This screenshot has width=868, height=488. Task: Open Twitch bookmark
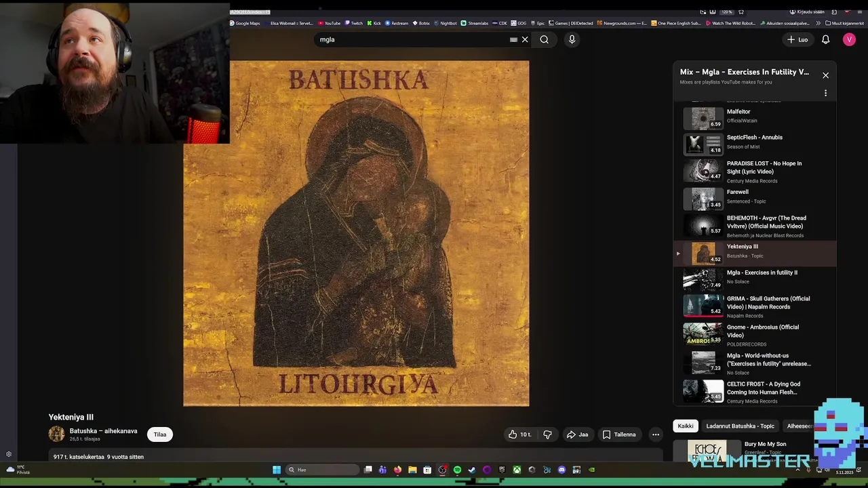[353, 23]
